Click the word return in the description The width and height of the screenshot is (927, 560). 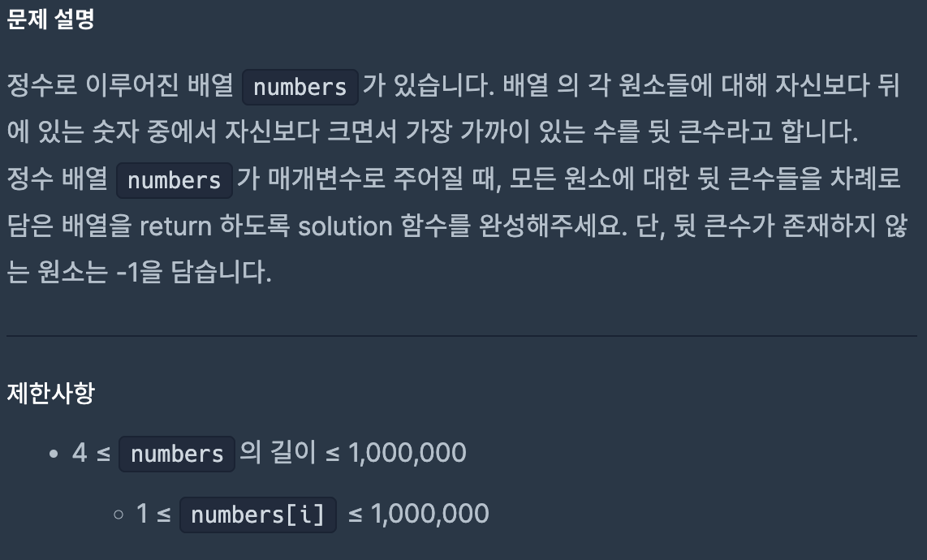[x=175, y=226]
